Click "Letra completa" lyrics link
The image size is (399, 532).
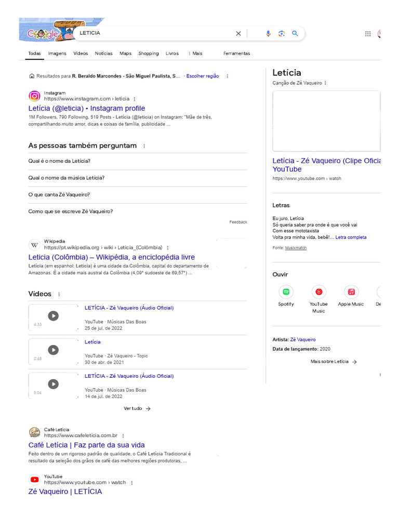(351, 237)
